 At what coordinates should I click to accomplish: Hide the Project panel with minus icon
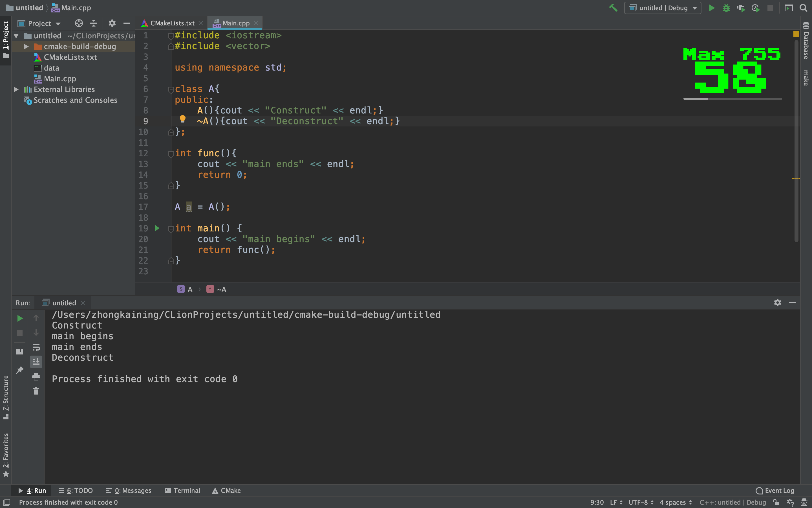click(127, 23)
